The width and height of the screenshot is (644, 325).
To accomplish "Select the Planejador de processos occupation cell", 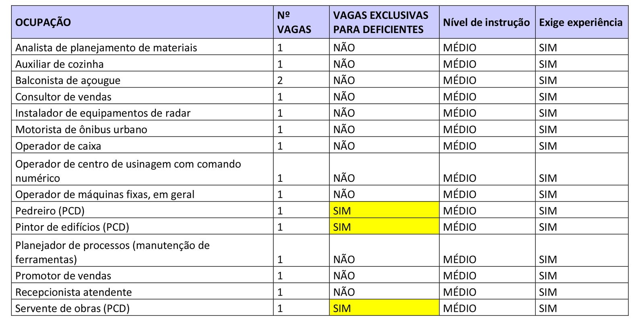I will pyautogui.click(x=113, y=252).
